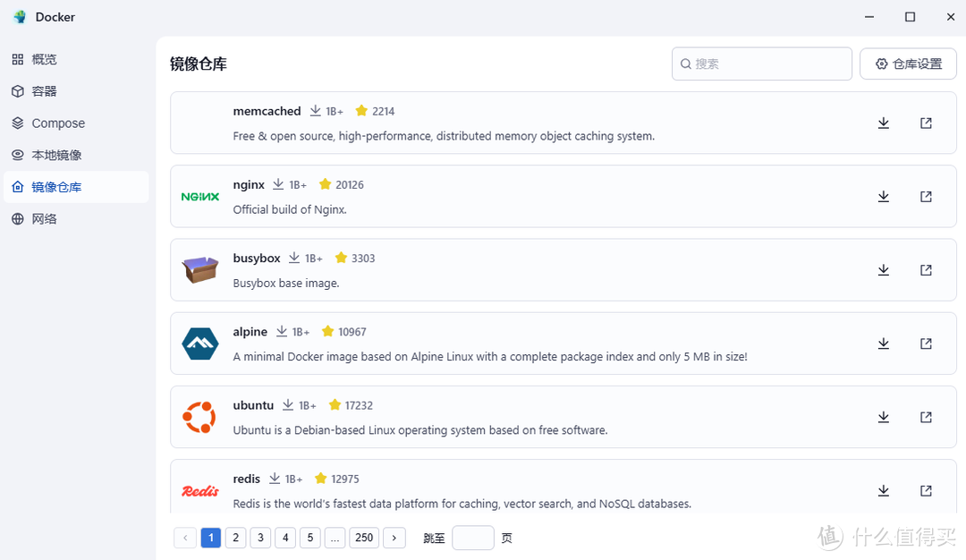
Task: Click the ellipsis page button
Action: (335, 538)
